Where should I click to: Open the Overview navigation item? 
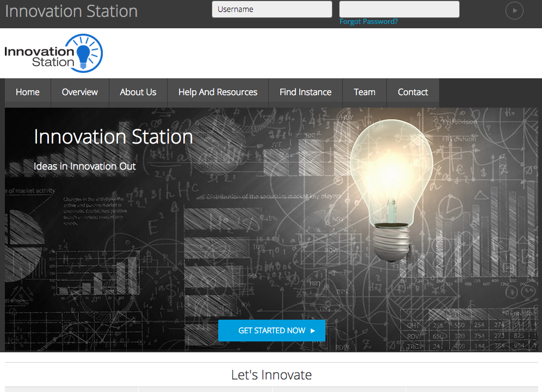80,92
